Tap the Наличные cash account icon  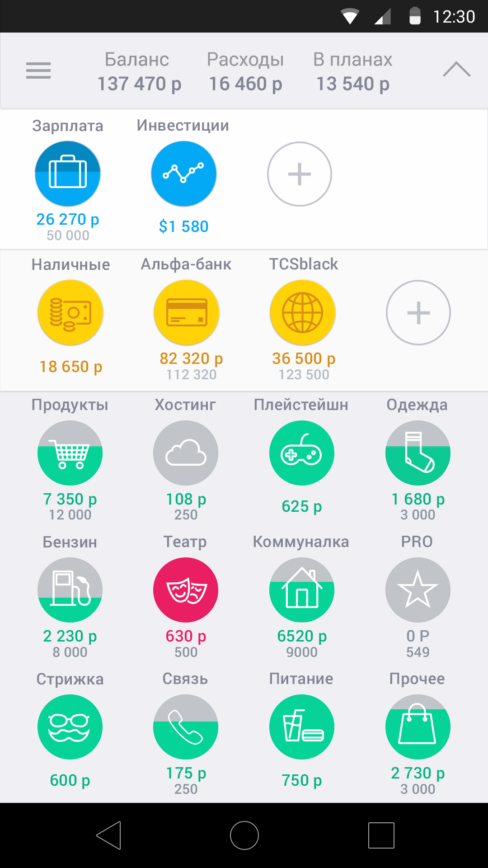click(70, 313)
